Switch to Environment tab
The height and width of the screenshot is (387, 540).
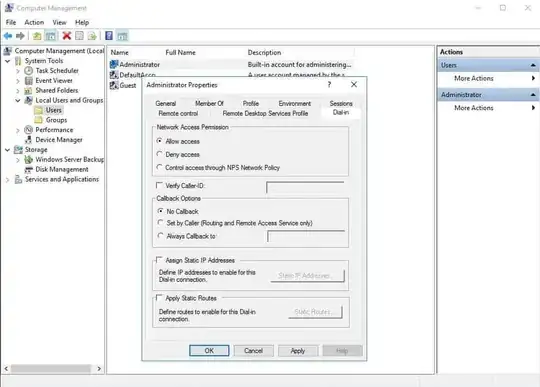[295, 103]
